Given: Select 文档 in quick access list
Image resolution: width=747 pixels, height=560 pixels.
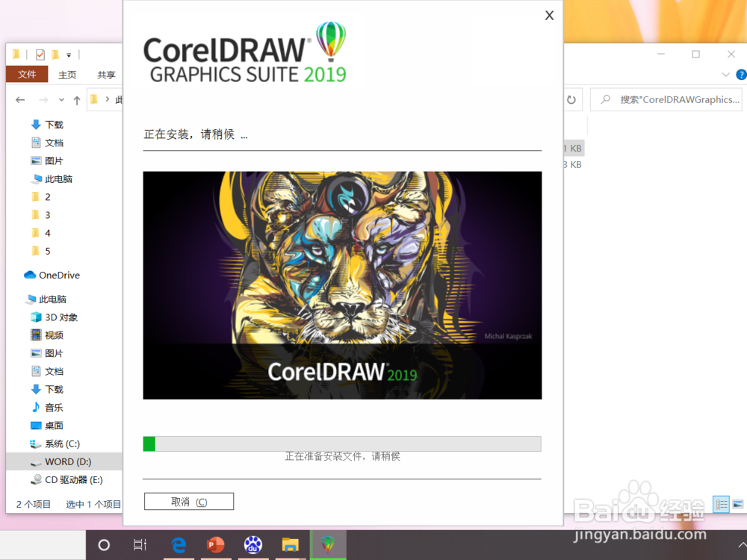Looking at the screenshot, I should click(x=46, y=143).
